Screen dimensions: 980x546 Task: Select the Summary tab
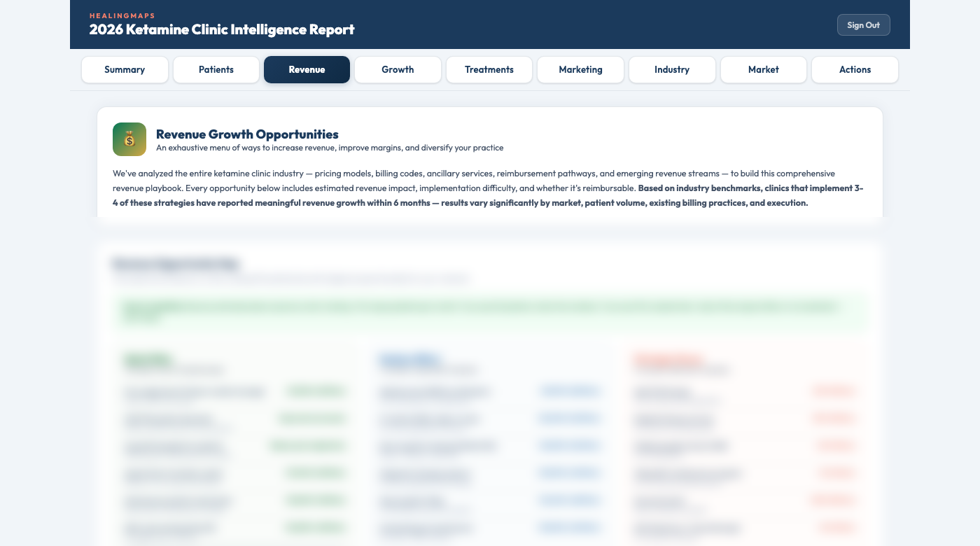pos(125,69)
